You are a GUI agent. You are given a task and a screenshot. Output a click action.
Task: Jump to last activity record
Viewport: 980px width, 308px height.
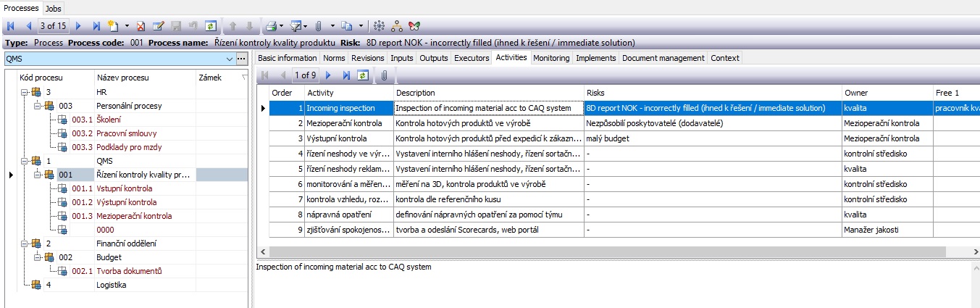point(346,75)
